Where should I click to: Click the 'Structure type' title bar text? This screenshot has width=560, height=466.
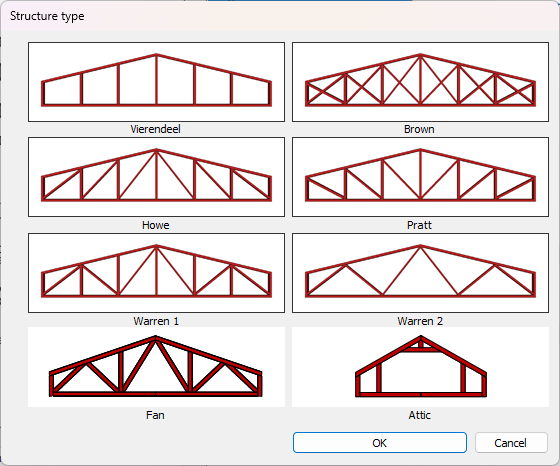47,16
